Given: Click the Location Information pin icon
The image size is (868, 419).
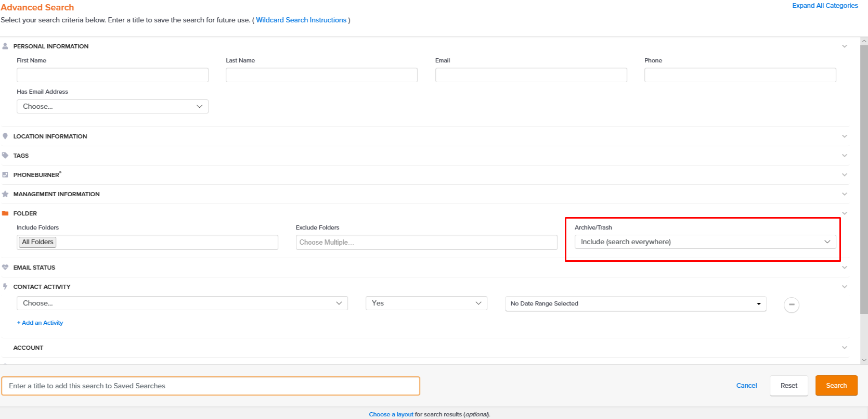Looking at the screenshot, I should pos(5,136).
